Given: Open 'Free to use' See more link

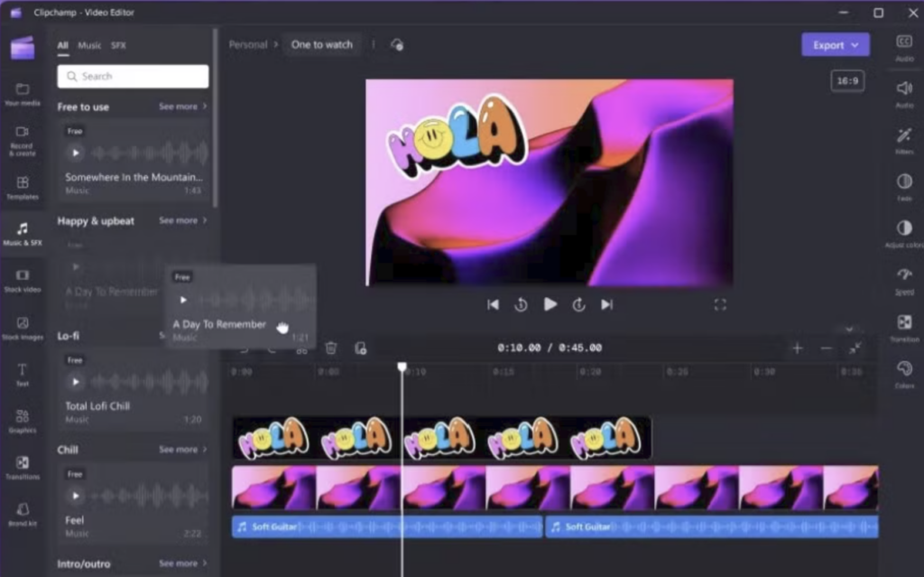Looking at the screenshot, I should [x=180, y=106].
